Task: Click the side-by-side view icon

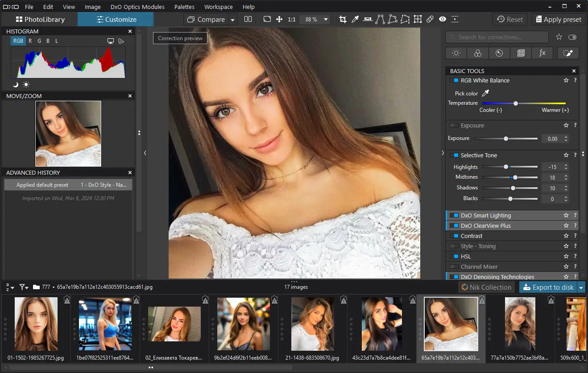Action: click(248, 19)
